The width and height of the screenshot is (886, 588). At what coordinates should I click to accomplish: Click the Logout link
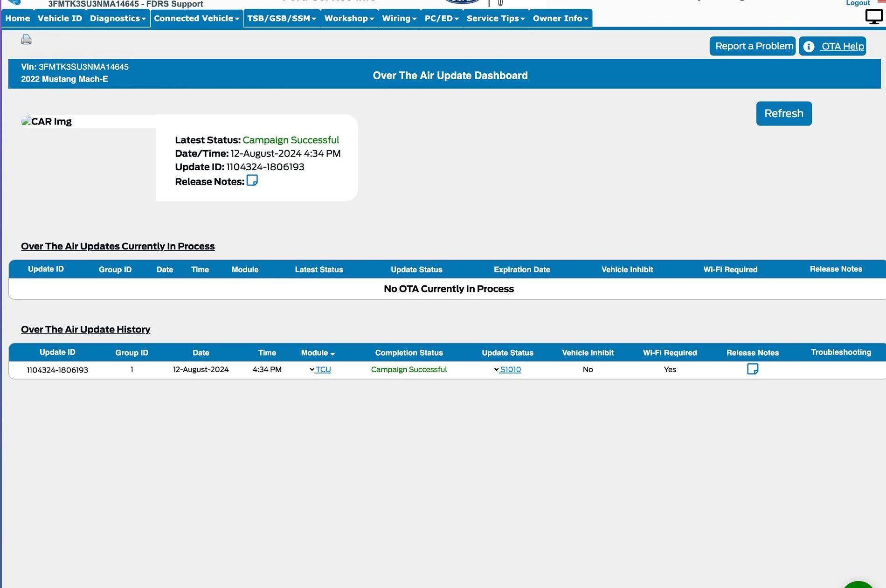point(858,3)
